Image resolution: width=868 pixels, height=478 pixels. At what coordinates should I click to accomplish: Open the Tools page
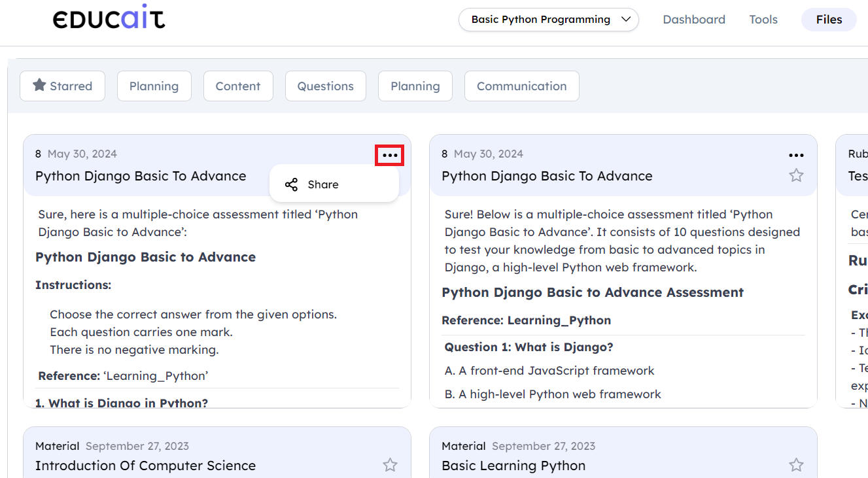763,20
